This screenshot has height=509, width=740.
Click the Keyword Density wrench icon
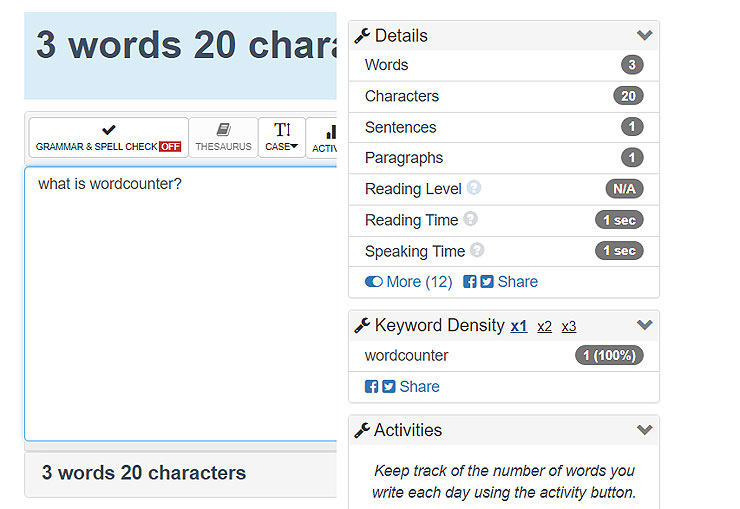pyautogui.click(x=362, y=325)
